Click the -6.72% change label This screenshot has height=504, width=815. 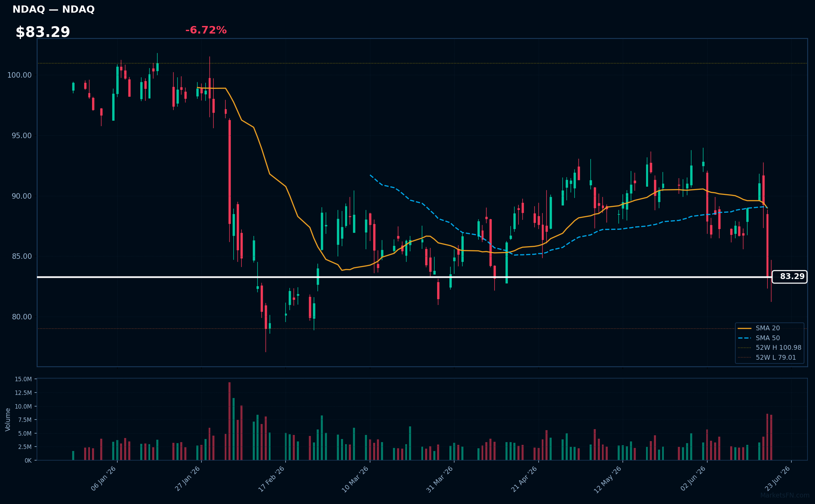point(206,30)
